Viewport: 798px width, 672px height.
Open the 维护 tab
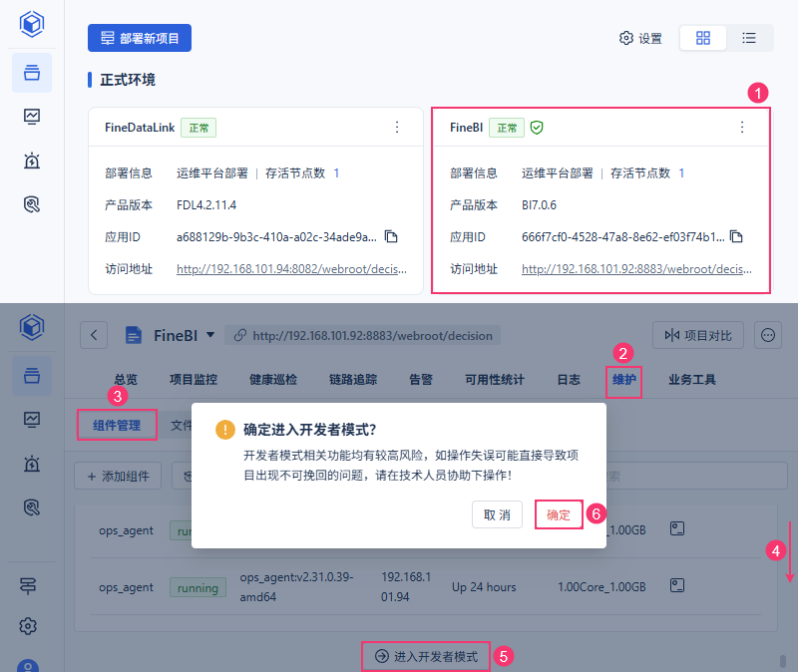point(624,380)
